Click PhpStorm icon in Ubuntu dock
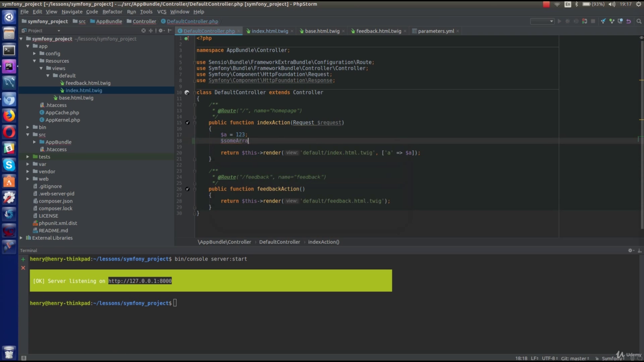The height and width of the screenshot is (362, 644). point(9,66)
